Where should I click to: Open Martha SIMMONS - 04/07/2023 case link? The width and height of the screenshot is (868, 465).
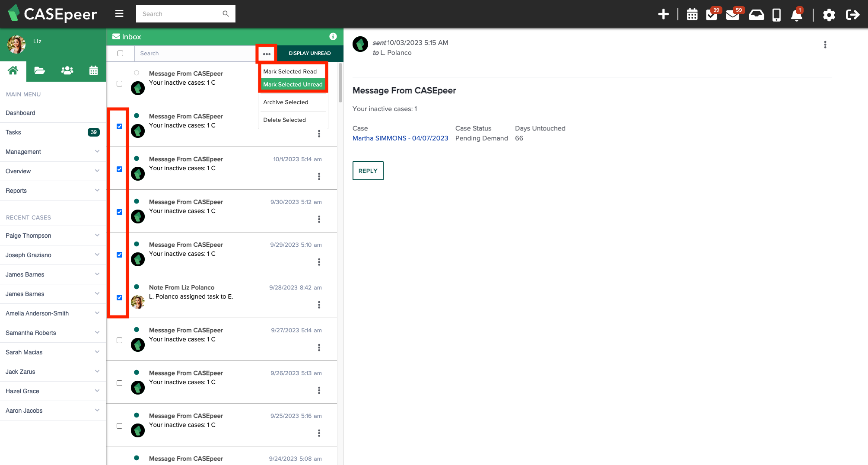click(400, 138)
